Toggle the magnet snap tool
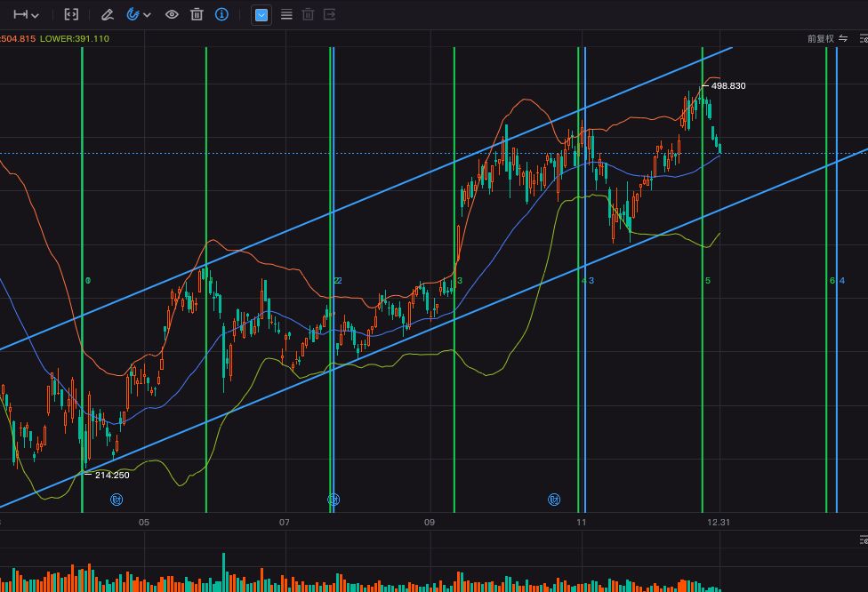 tap(133, 14)
